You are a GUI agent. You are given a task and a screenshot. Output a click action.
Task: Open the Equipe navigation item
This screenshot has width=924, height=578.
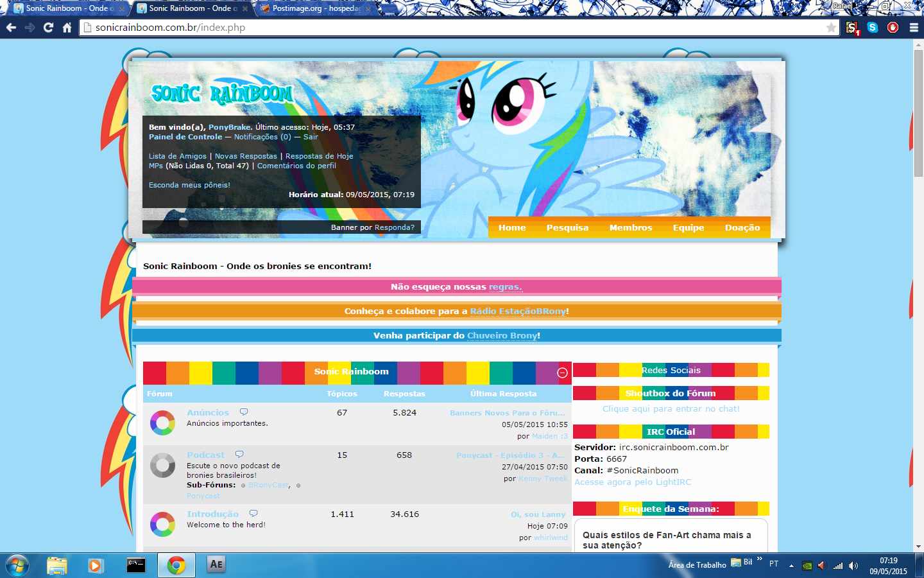point(689,228)
